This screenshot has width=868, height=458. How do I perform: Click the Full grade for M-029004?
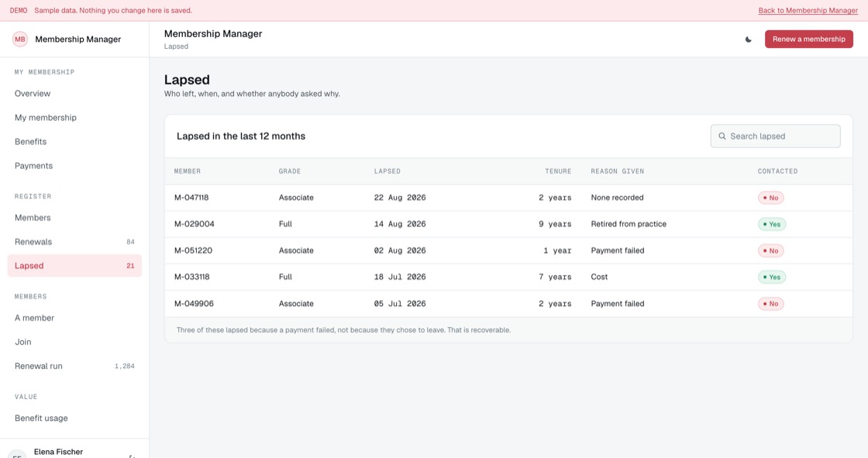pos(285,224)
